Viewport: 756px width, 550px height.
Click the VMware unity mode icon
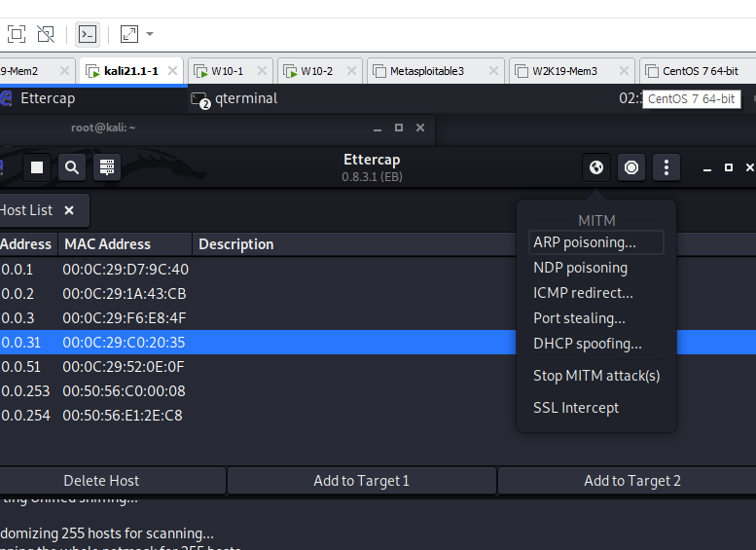[x=46, y=34]
